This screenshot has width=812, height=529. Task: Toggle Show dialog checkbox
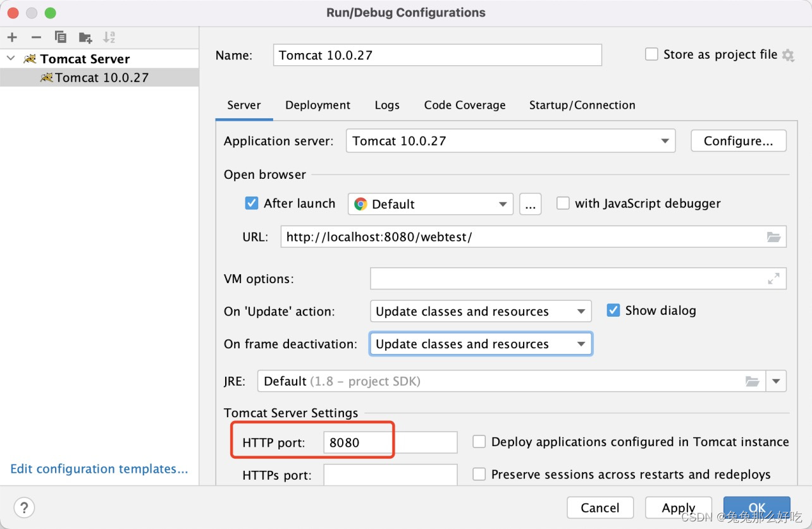pyautogui.click(x=613, y=310)
